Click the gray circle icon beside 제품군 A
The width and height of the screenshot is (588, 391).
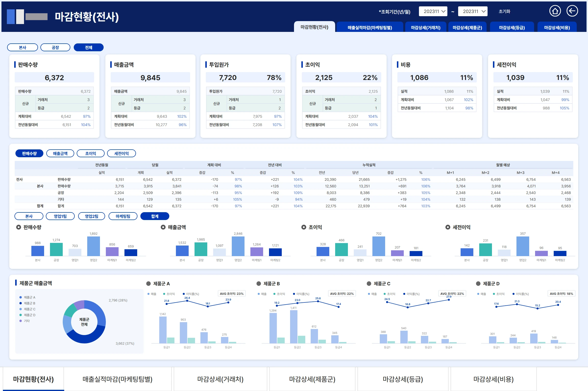(148, 284)
